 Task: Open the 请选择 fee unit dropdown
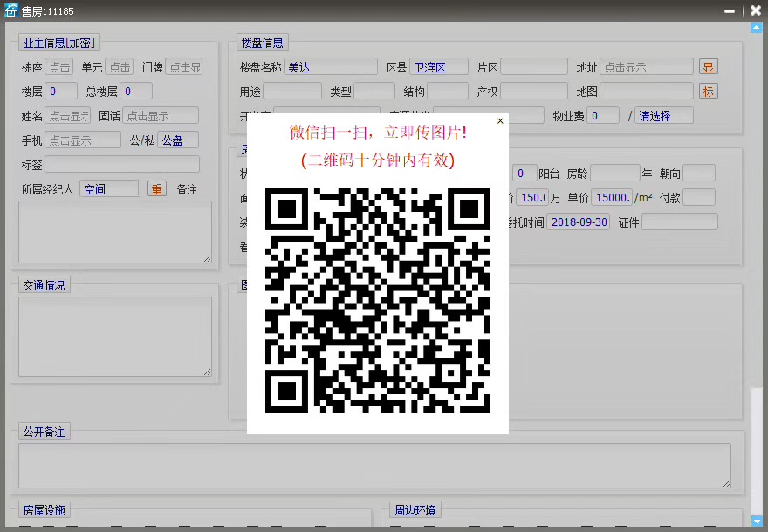[664, 116]
